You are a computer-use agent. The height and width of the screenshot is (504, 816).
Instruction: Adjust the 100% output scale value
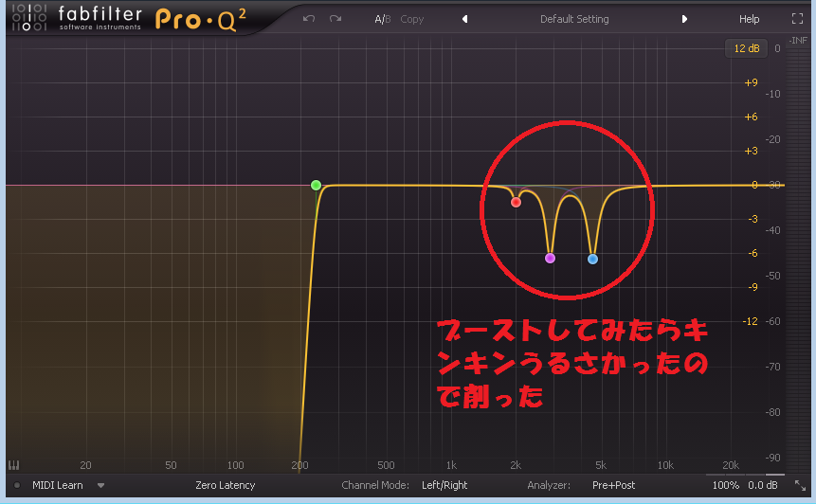725,485
